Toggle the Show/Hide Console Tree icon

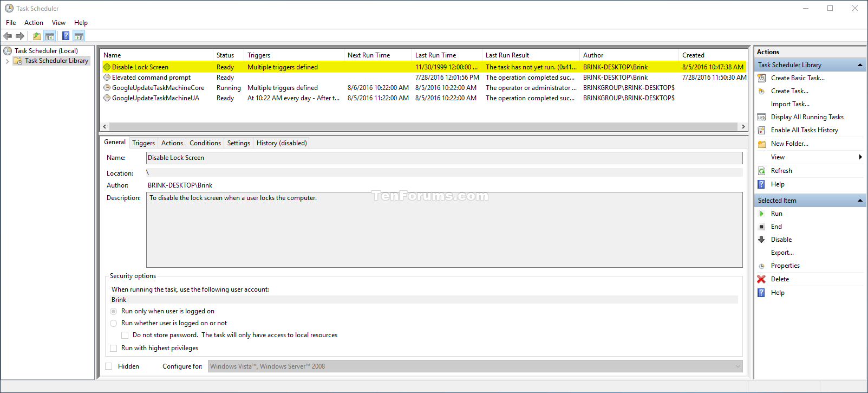[x=50, y=36]
